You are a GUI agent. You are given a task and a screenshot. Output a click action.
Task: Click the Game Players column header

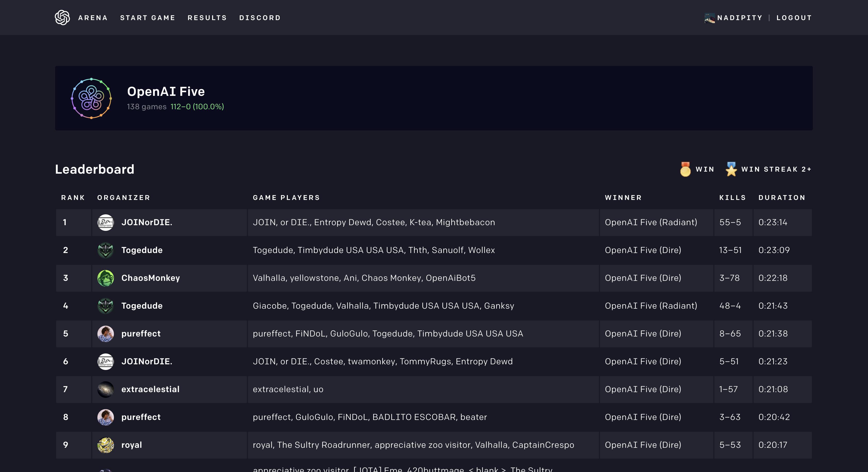pyautogui.click(x=286, y=198)
